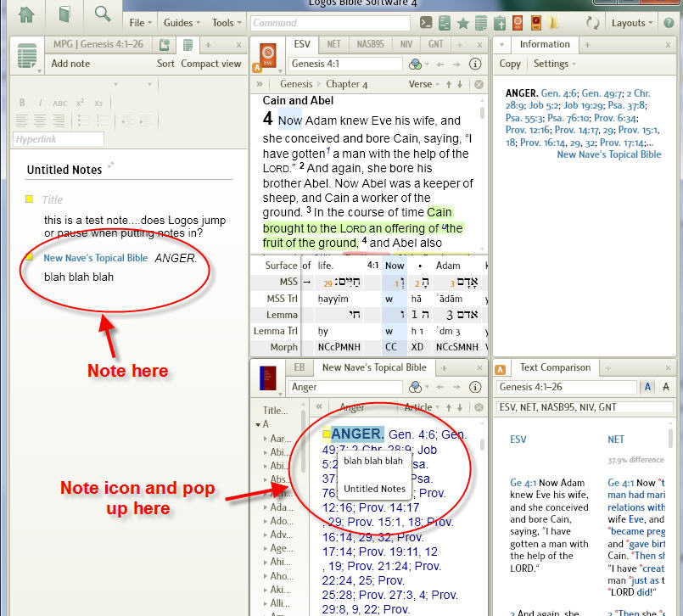Image resolution: width=683 pixels, height=616 pixels.
Task: Click the Chapter 4 breadcrumb
Action: click(x=347, y=85)
